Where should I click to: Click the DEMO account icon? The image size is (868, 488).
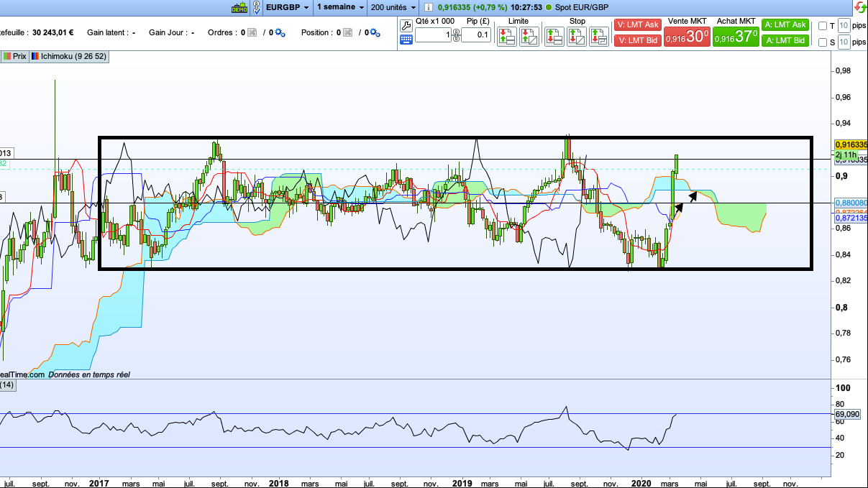pos(239,7)
